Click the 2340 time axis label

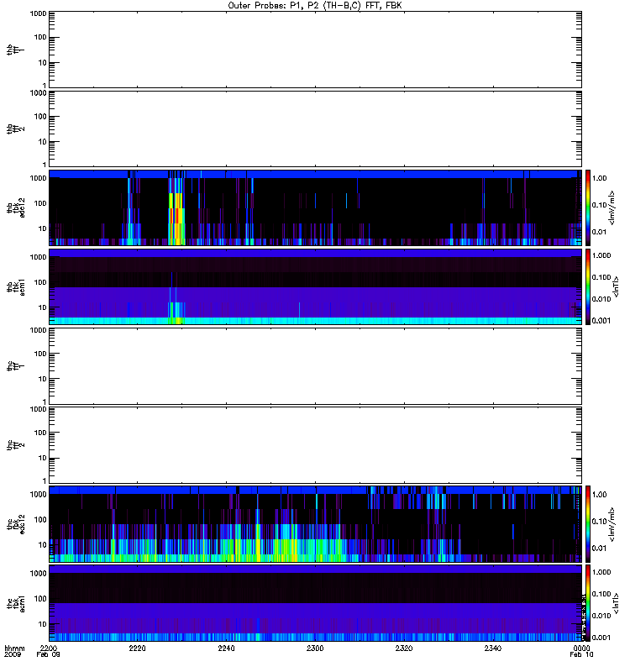(493, 648)
